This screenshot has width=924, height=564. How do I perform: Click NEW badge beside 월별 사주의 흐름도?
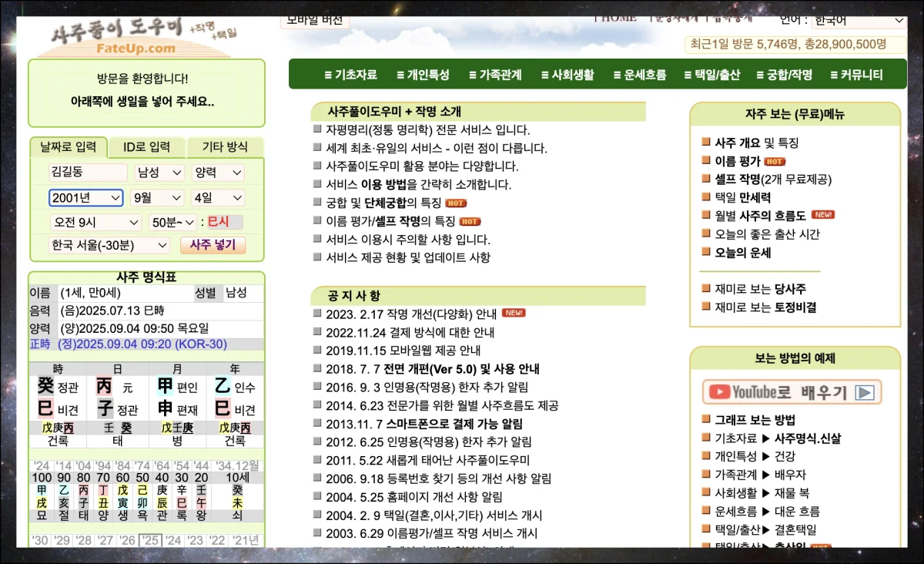coord(822,215)
